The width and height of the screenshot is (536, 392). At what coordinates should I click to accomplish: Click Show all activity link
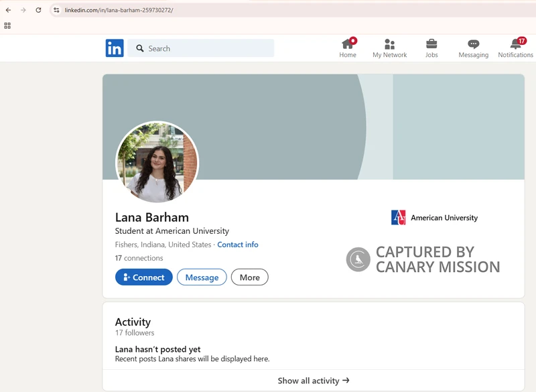click(314, 381)
